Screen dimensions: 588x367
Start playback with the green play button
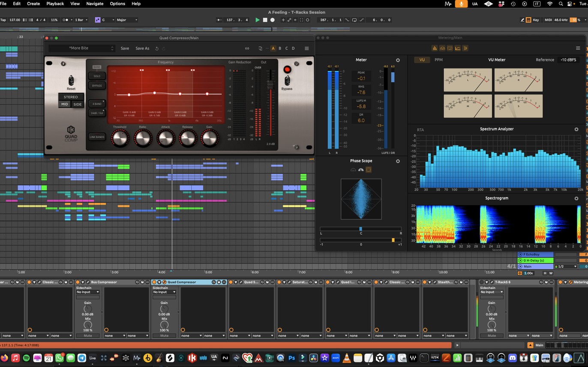pyautogui.click(x=257, y=20)
